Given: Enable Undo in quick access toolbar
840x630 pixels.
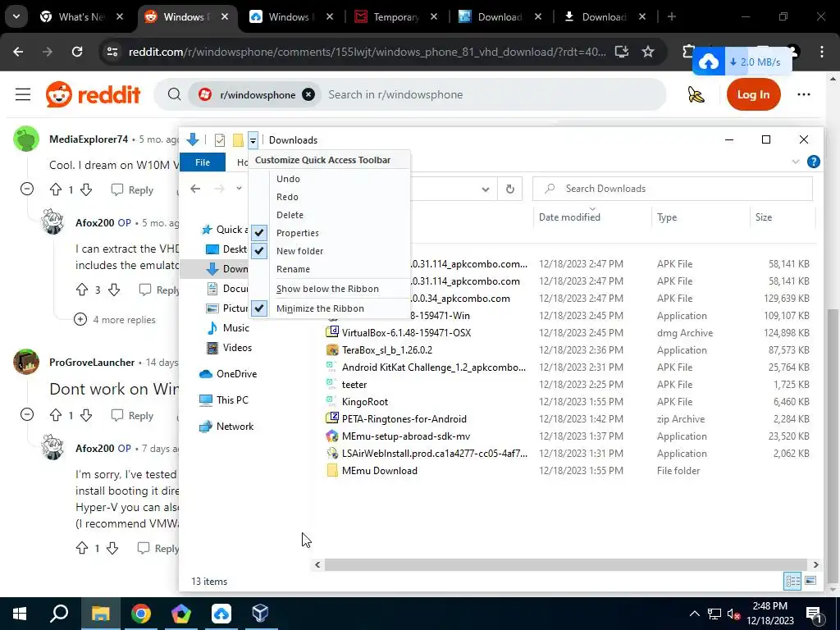Looking at the screenshot, I should (x=330, y=179).
